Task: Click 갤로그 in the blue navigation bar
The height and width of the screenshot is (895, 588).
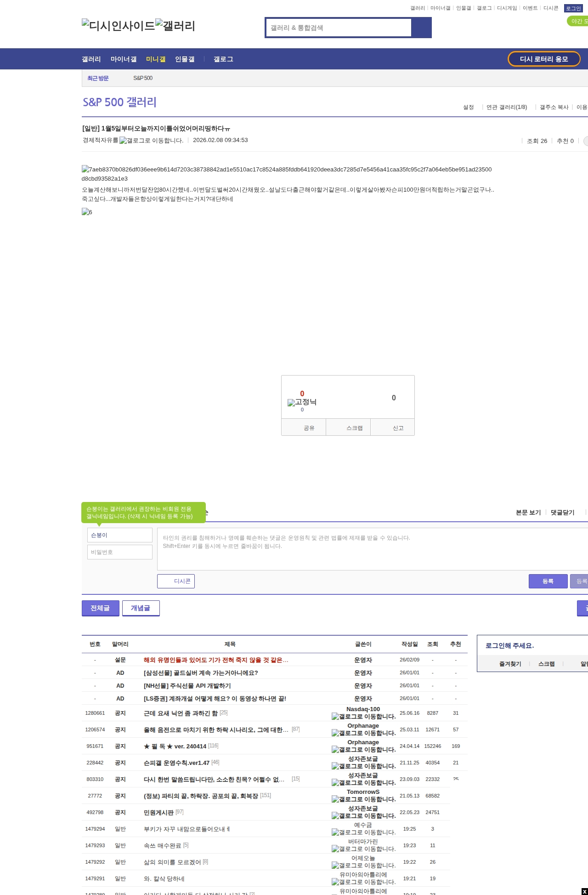Action: [223, 59]
